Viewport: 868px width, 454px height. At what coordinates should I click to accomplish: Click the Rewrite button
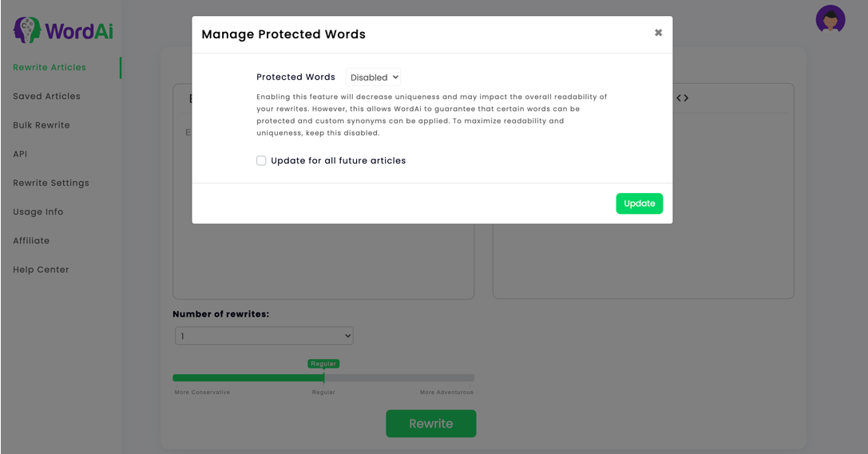click(x=430, y=424)
